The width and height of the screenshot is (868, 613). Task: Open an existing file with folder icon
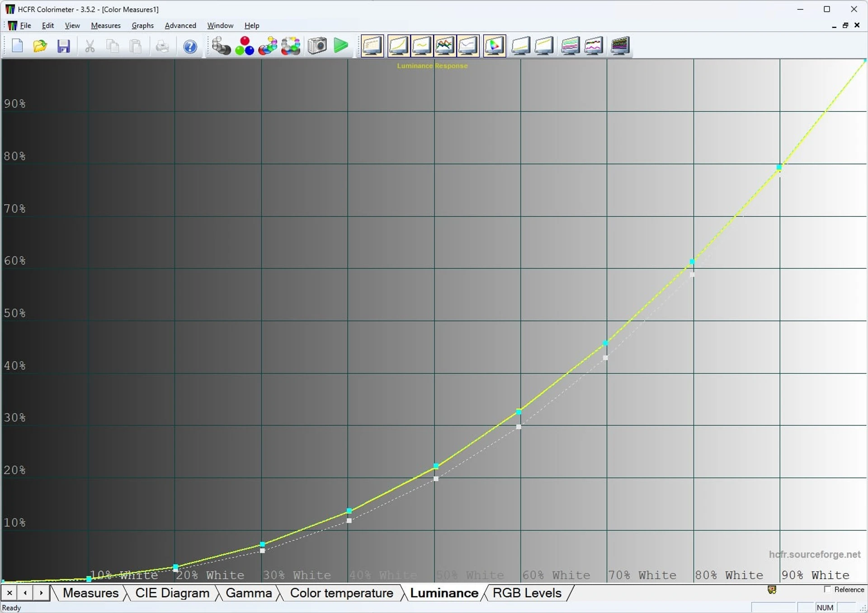(x=40, y=46)
